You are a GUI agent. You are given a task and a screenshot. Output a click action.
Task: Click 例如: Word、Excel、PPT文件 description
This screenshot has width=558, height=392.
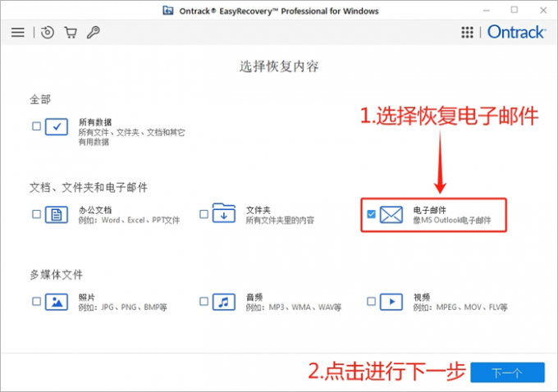pyautogui.click(x=129, y=220)
